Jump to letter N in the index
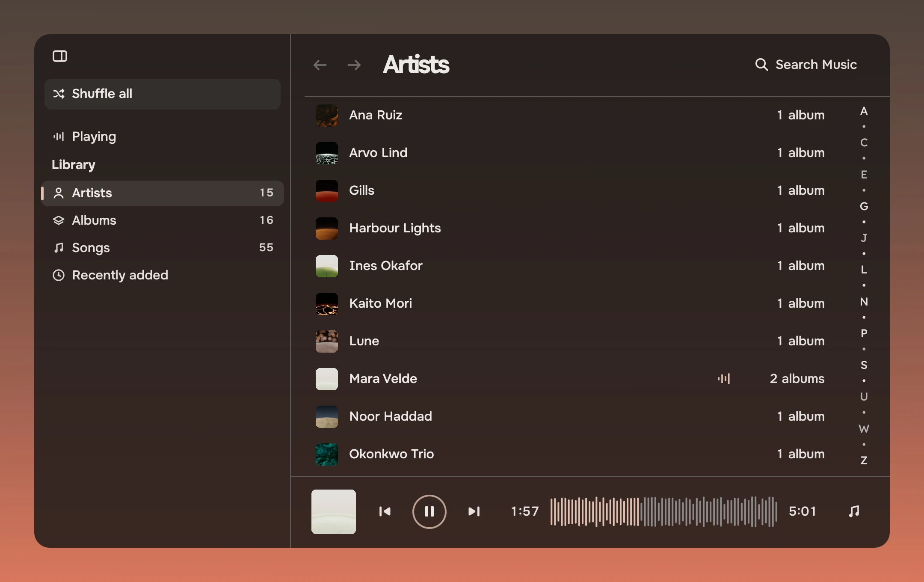 tap(864, 302)
